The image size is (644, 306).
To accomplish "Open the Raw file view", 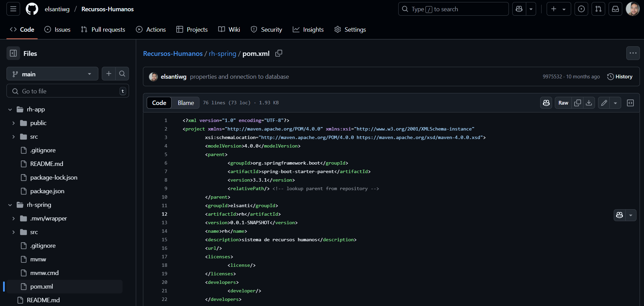I will point(563,103).
